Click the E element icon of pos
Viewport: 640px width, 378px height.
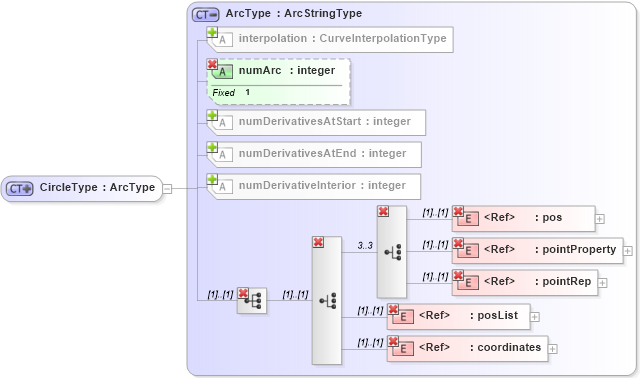[x=468, y=219]
